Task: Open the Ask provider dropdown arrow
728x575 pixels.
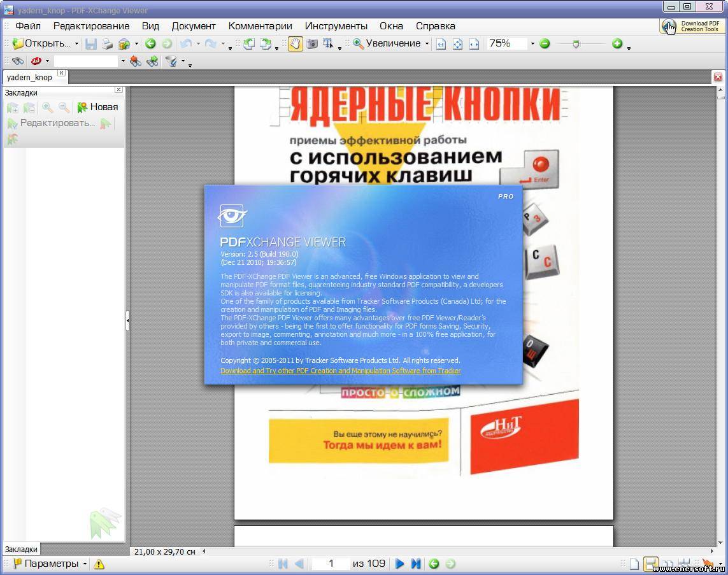Action: pos(47,60)
